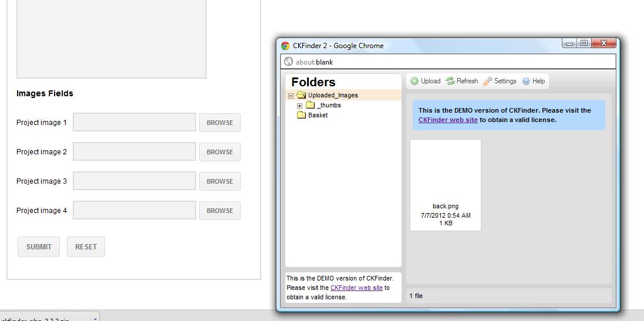Select the back.png file thumbnail
Viewport: 644px width, 321px height.
point(446,185)
